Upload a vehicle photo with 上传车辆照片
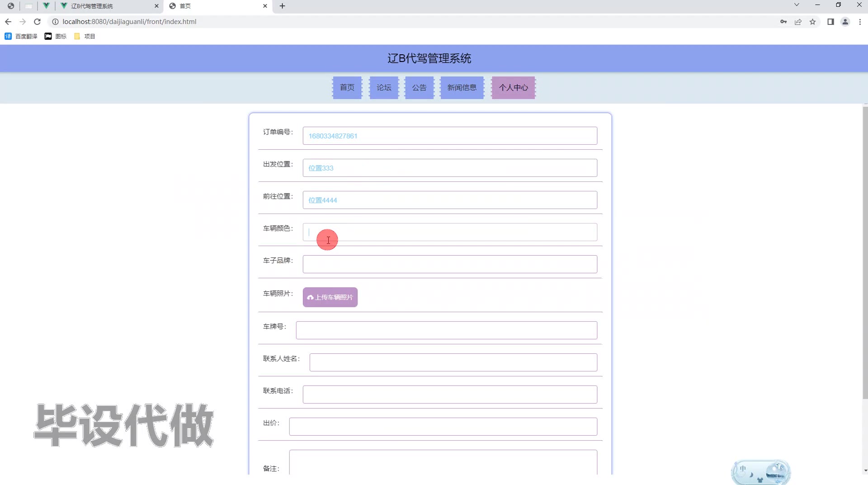This screenshot has width=868, height=485. coord(330,297)
